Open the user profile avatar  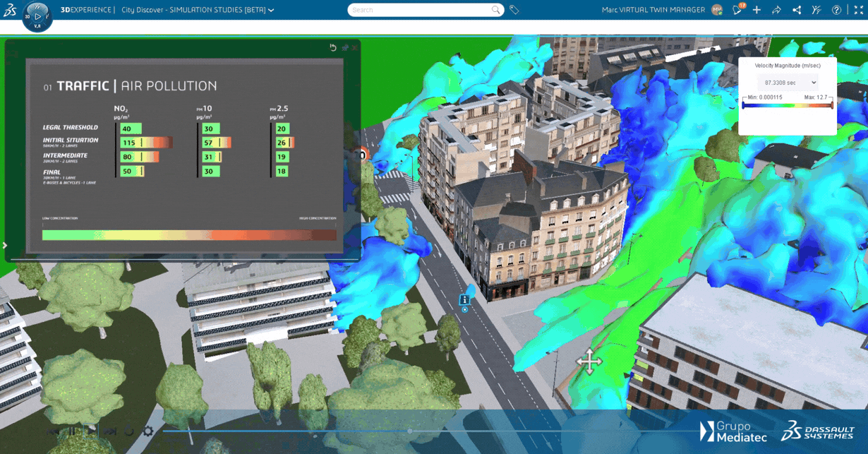click(716, 10)
